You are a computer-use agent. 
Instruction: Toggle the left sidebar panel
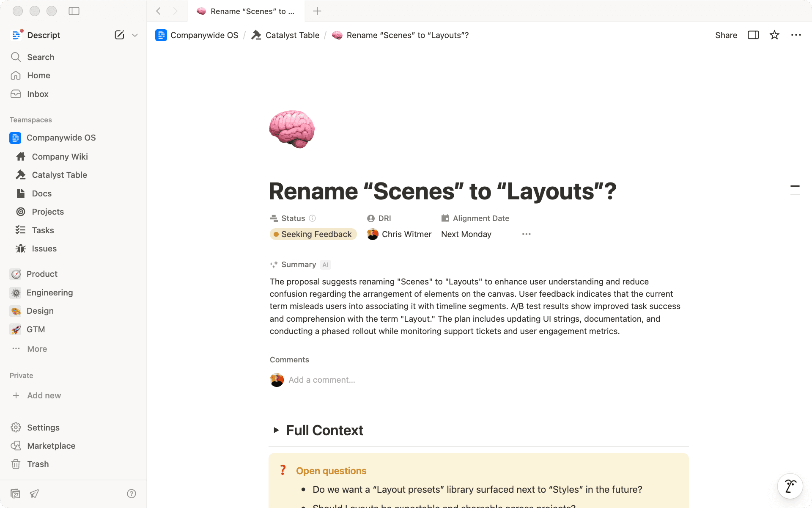click(74, 11)
